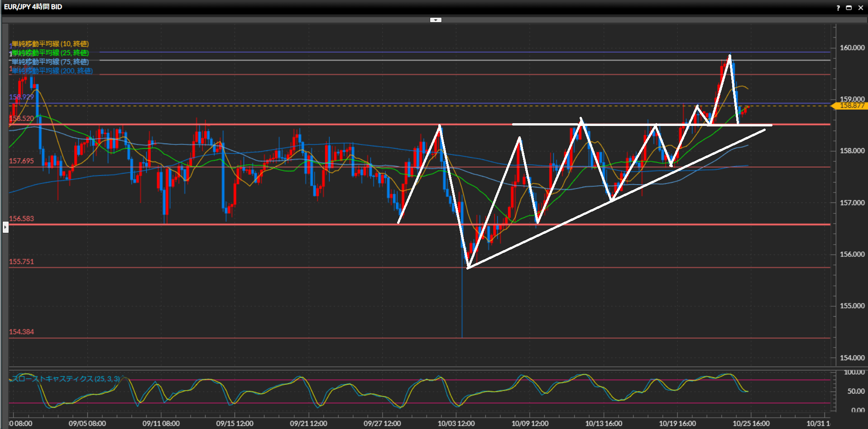Click the current price tag 158.877

coord(851,106)
